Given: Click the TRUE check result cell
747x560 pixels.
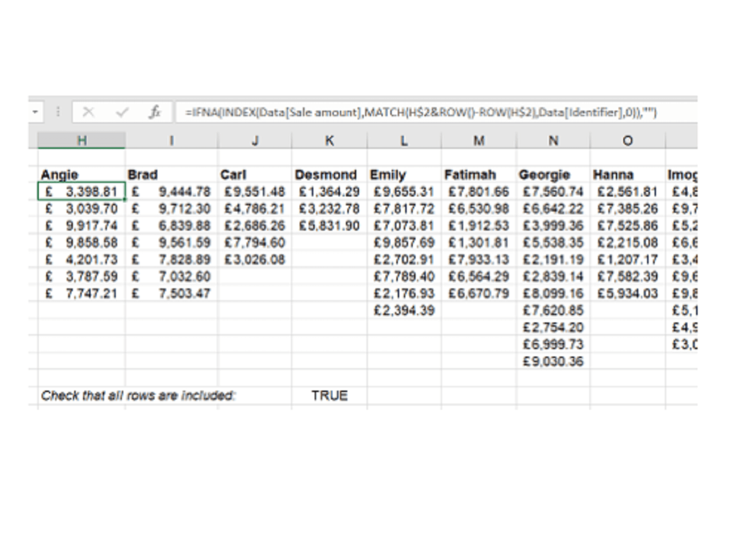Looking at the screenshot, I should [329, 396].
